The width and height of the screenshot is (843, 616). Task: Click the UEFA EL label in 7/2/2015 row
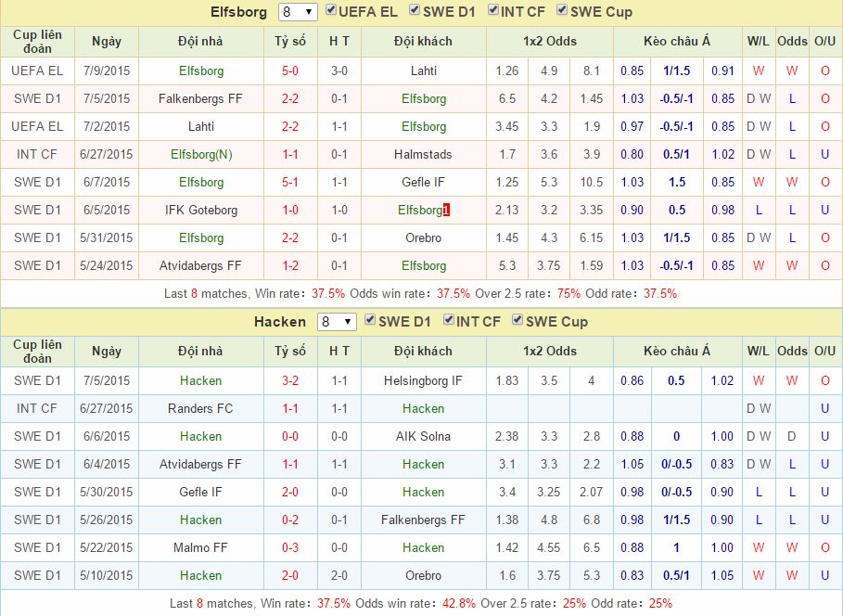click(x=37, y=126)
